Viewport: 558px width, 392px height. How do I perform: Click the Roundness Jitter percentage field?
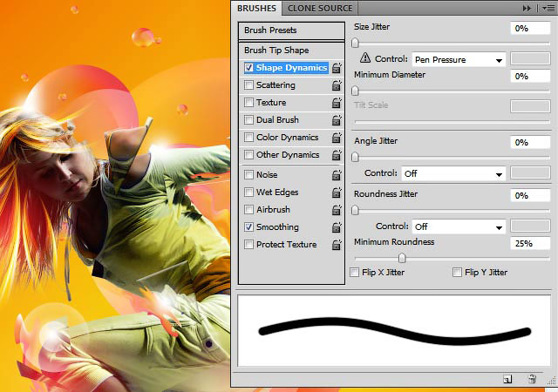[530, 195]
